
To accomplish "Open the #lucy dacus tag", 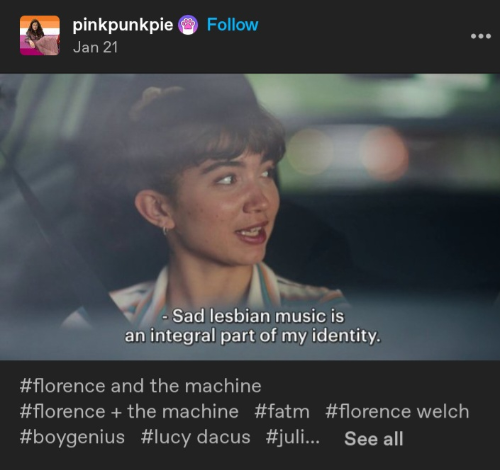I will point(195,437).
